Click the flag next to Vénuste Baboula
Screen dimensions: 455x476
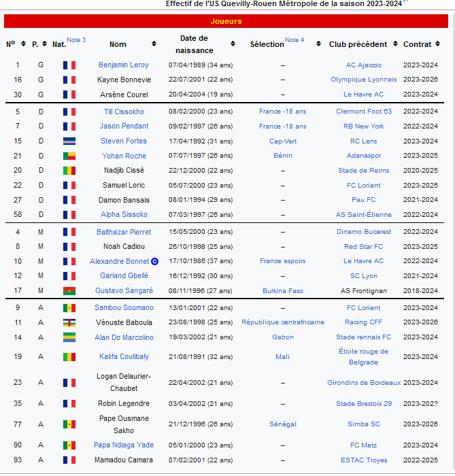69,322
